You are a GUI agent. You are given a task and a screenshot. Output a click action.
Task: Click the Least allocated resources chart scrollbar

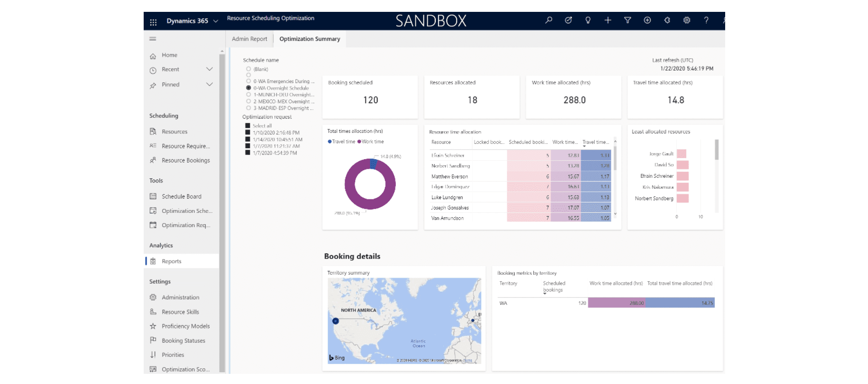pyautogui.click(x=717, y=150)
